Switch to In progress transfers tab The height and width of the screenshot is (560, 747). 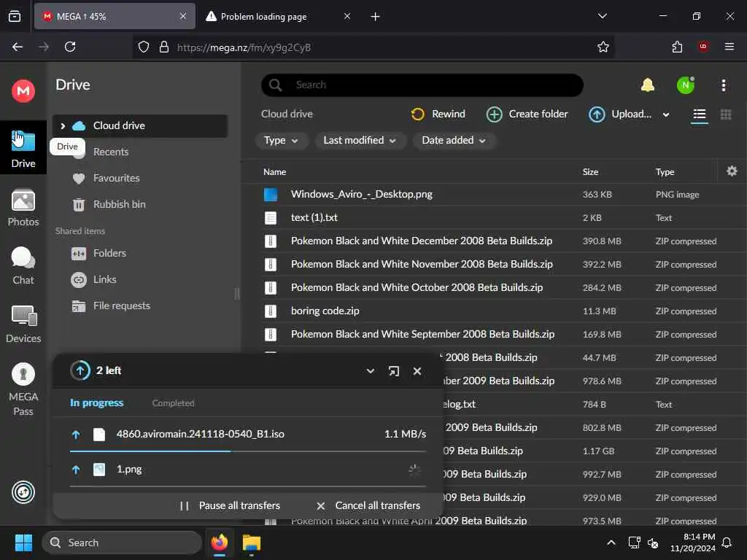[97, 402]
